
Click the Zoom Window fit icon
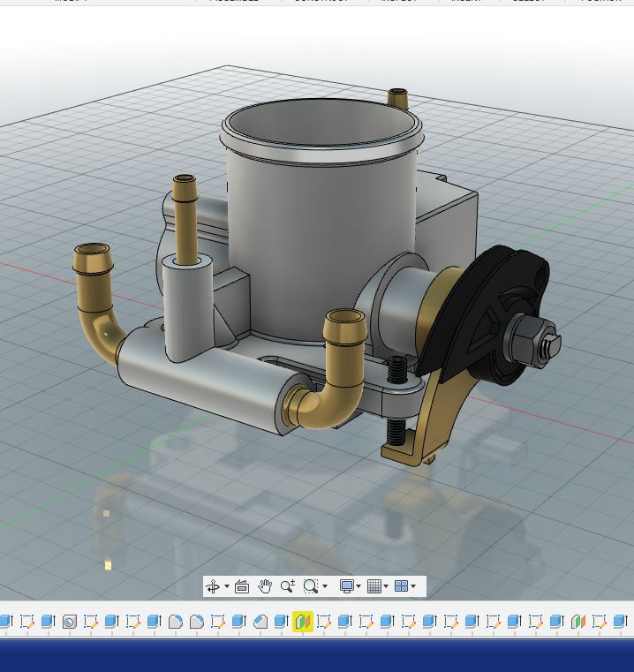[x=310, y=585]
